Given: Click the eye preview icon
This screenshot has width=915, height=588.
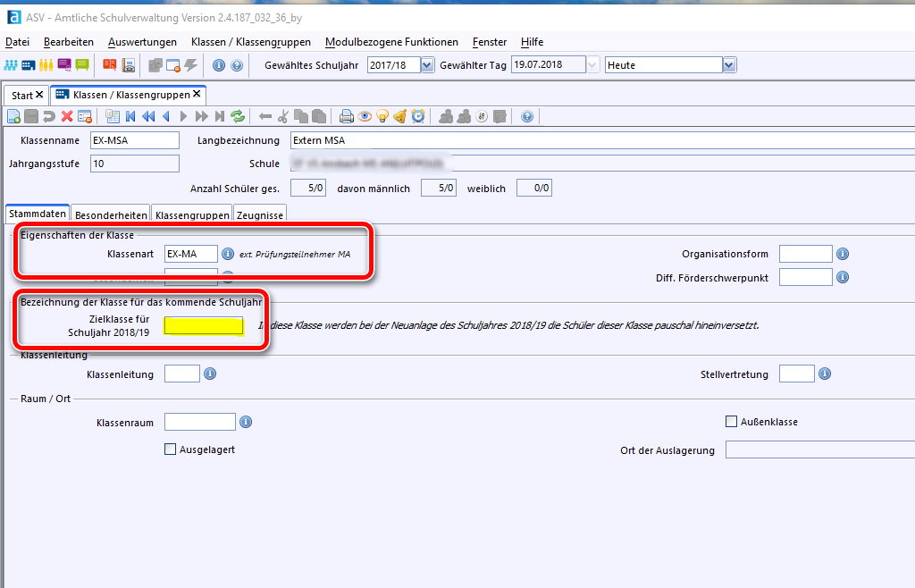Looking at the screenshot, I should 365,116.
